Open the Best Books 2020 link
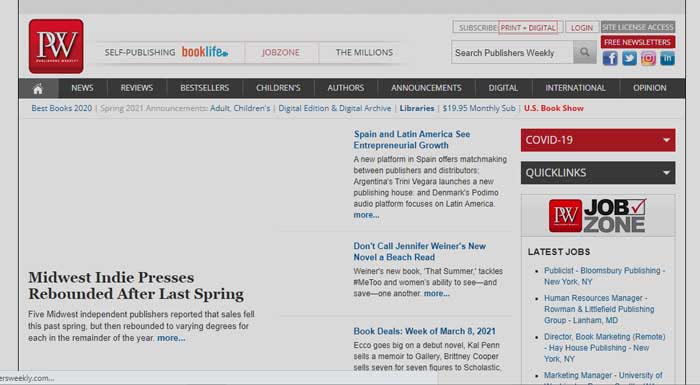The width and height of the screenshot is (700, 385). (62, 108)
